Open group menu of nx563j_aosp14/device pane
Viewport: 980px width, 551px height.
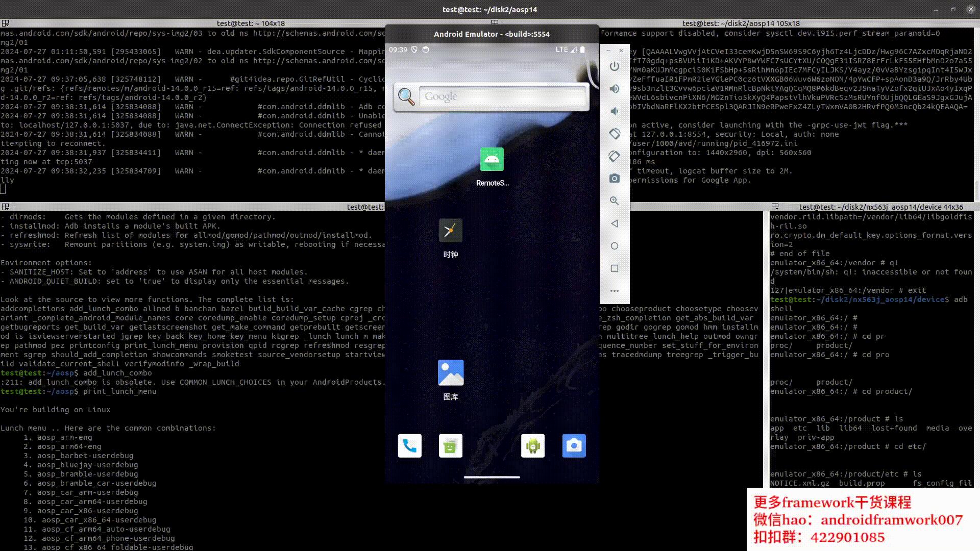[775, 207]
